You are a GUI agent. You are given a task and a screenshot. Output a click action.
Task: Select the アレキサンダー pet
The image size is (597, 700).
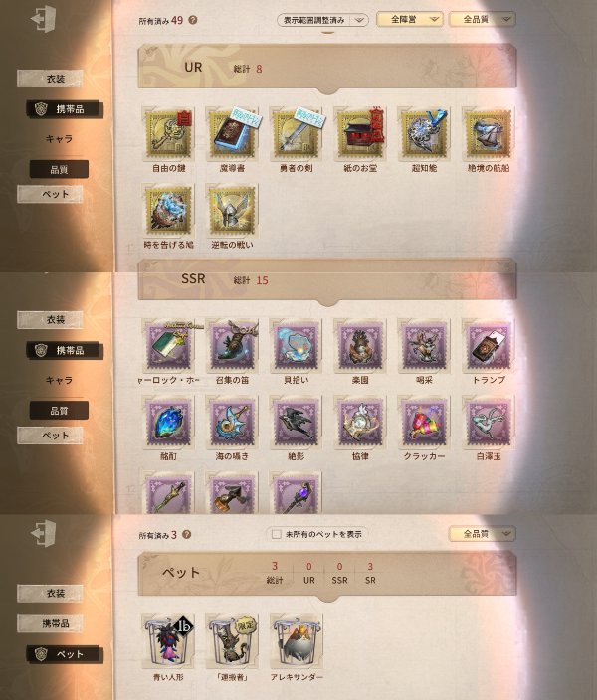tap(297, 641)
